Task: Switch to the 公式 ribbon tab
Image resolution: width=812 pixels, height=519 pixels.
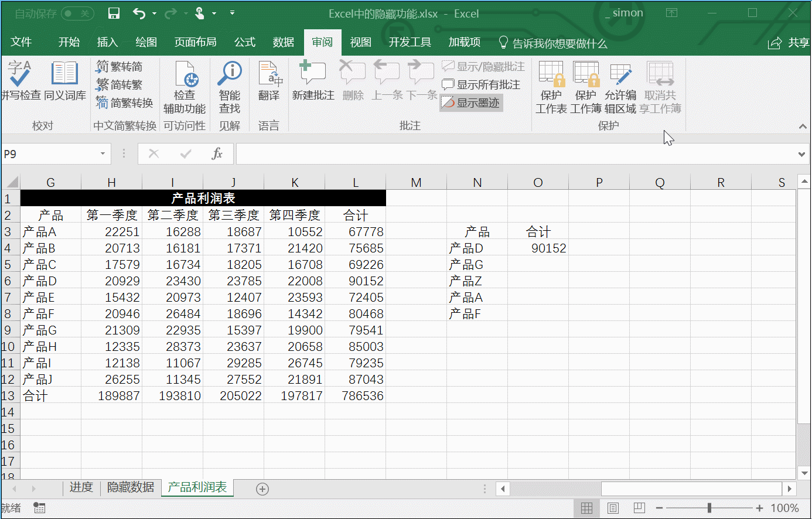Action: pyautogui.click(x=244, y=42)
